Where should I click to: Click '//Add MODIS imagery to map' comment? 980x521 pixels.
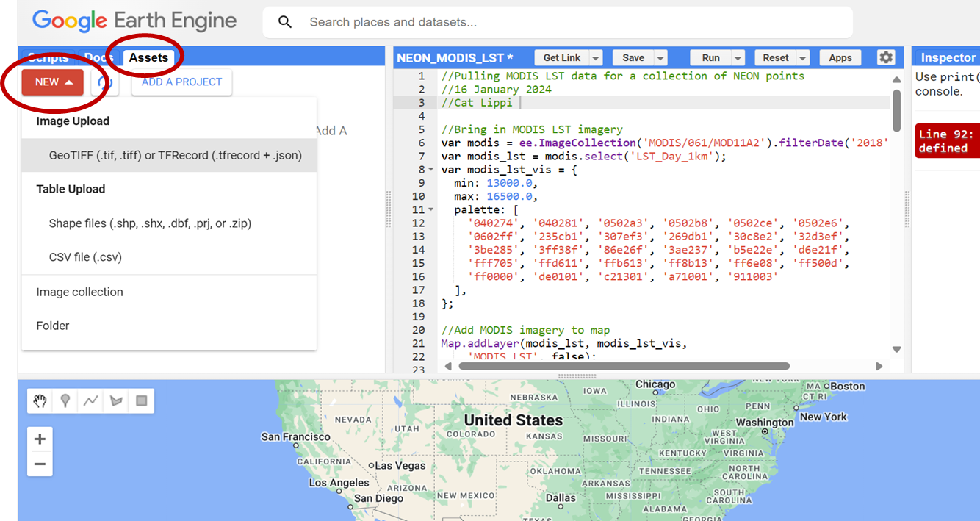coord(525,330)
